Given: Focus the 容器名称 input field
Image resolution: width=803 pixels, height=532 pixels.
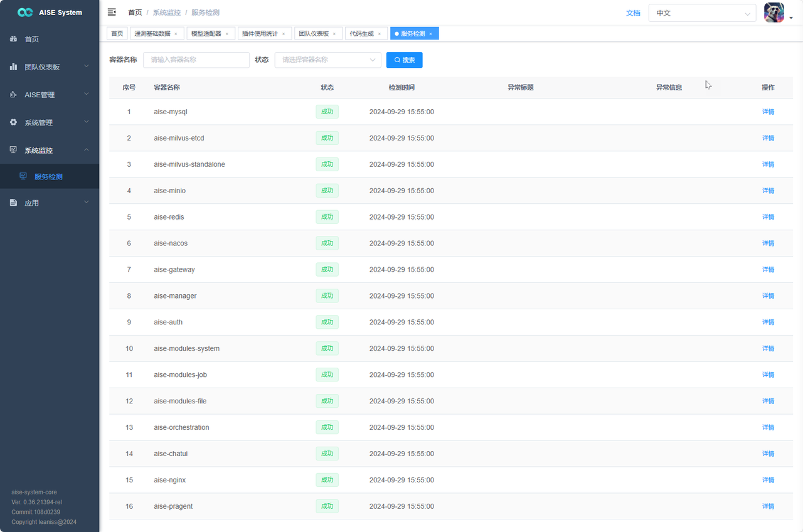Looking at the screenshot, I should pyautogui.click(x=196, y=60).
